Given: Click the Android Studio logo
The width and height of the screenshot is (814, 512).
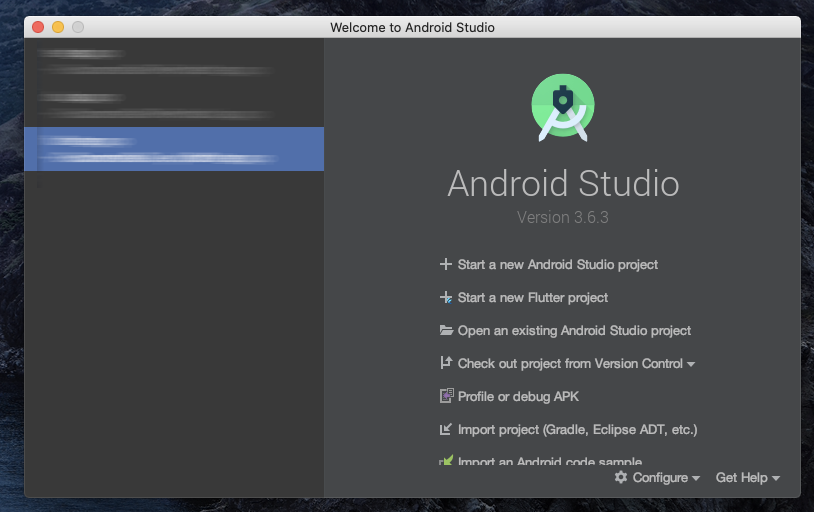Looking at the screenshot, I should click(563, 107).
